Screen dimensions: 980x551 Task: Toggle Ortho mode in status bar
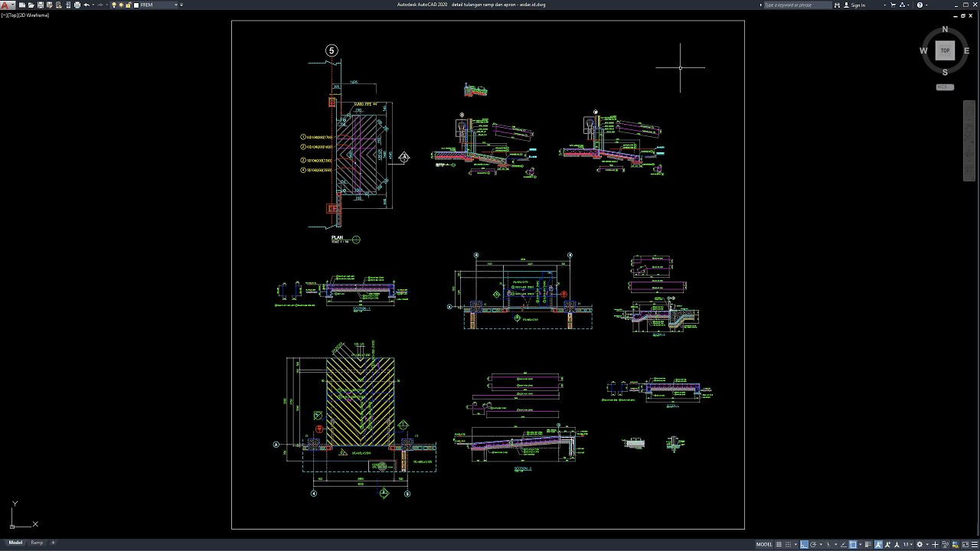(x=804, y=544)
